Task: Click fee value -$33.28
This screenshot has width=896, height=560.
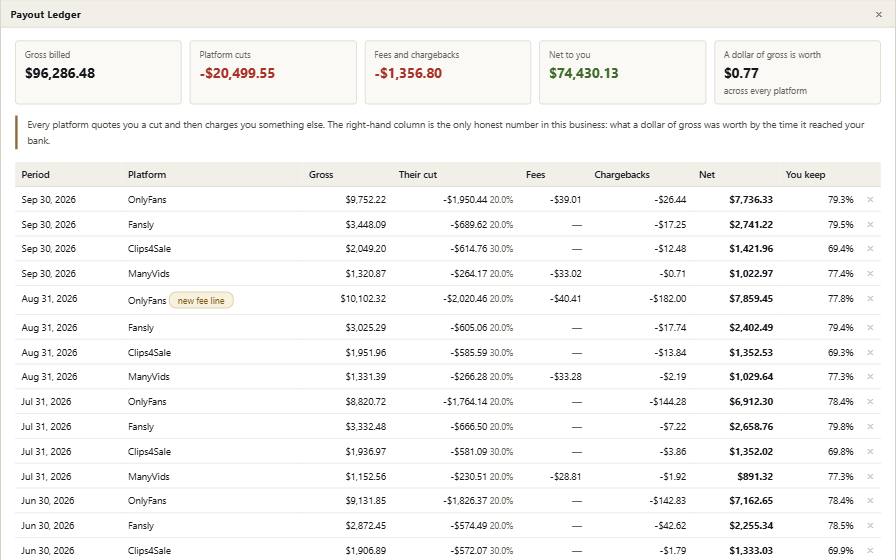Action: [x=566, y=377]
